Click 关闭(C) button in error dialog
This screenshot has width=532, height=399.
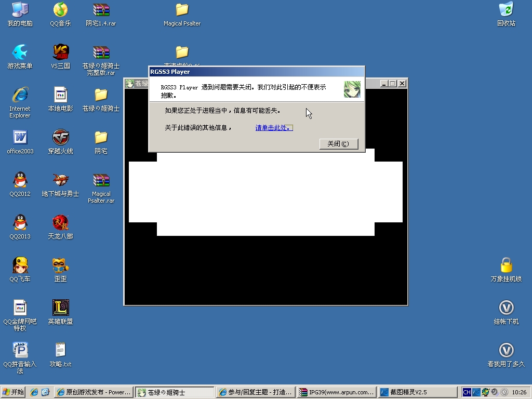coord(339,144)
